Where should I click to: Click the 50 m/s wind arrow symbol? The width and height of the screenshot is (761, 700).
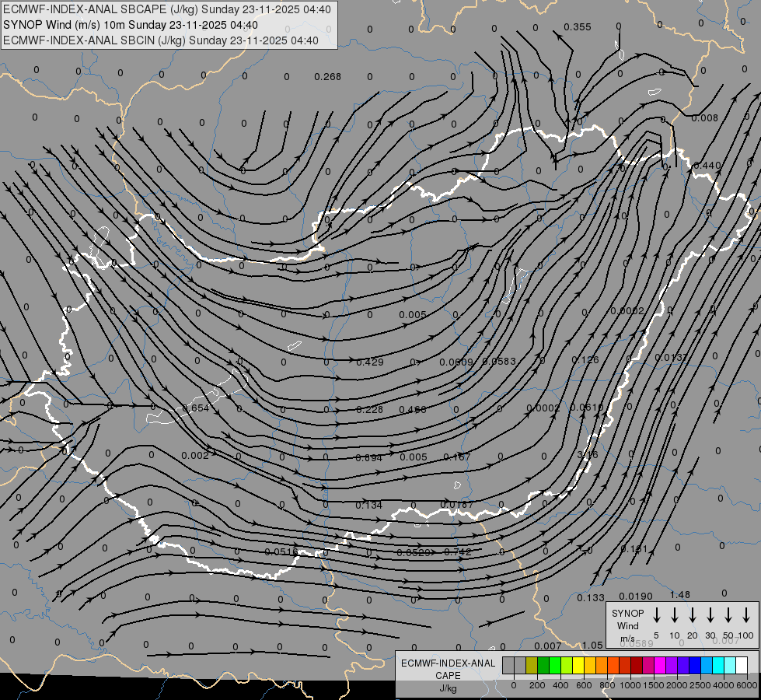(x=728, y=614)
